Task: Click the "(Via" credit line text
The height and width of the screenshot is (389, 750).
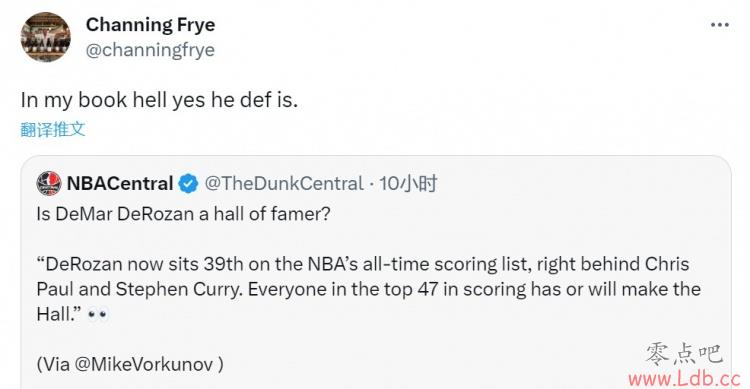Action: (x=130, y=364)
